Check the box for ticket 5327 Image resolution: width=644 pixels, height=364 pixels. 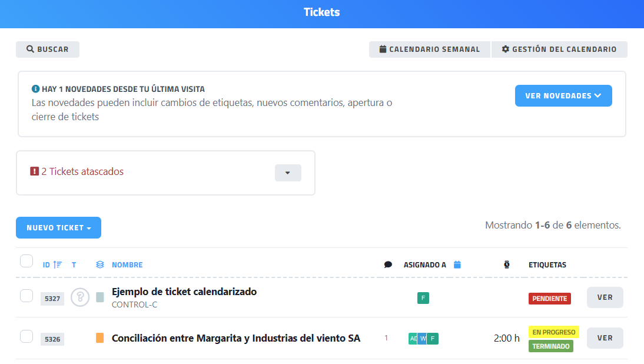point(26,296)
